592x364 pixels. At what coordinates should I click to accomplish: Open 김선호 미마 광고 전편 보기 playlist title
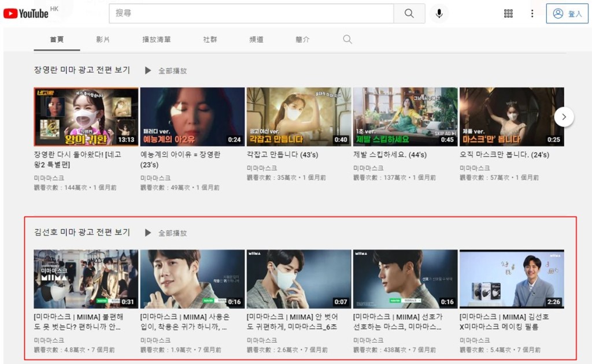point(82,232)
